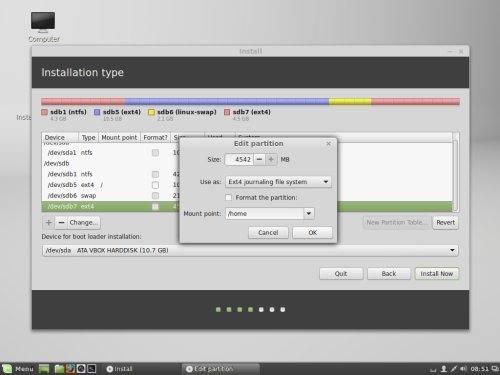Click the plus add partition button
Viewport: 500px width, 375px height.
click(49, 222)
